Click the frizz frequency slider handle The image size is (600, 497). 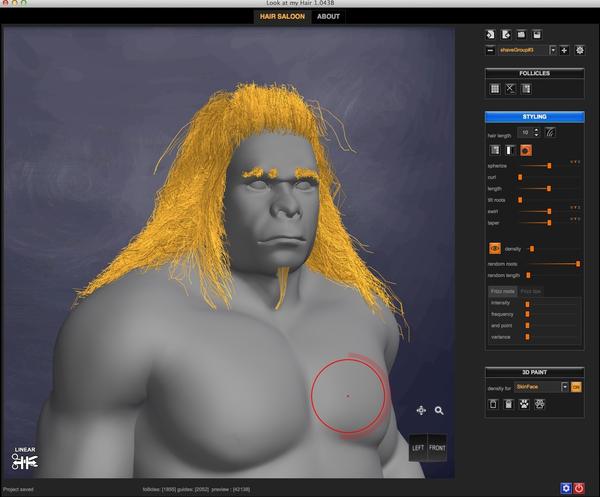point(527,314)
